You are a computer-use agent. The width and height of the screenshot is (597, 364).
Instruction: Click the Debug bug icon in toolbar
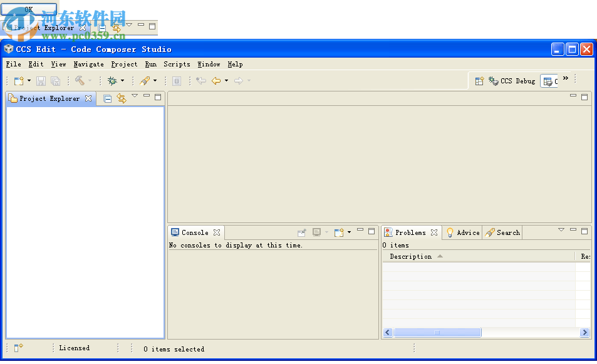tap(112, 81)
